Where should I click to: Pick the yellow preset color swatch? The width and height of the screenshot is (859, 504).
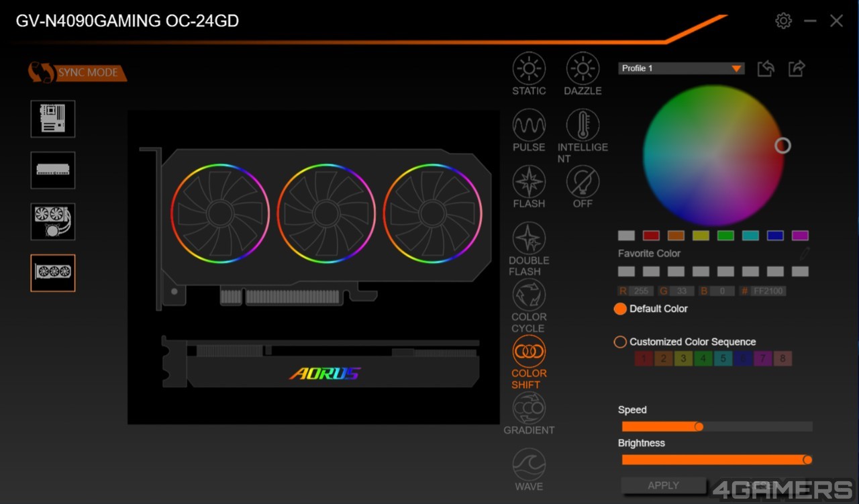pyautogui.click(x=701, y=236)
